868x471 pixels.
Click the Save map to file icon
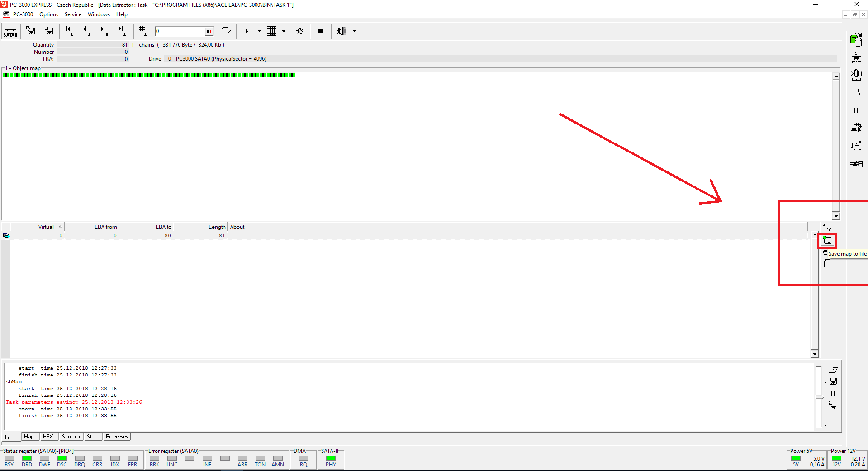pos(827,240)
